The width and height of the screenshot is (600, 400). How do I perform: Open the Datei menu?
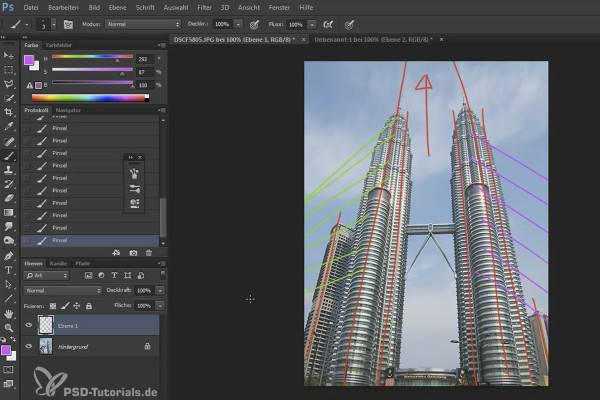click(x=31, y=8)
